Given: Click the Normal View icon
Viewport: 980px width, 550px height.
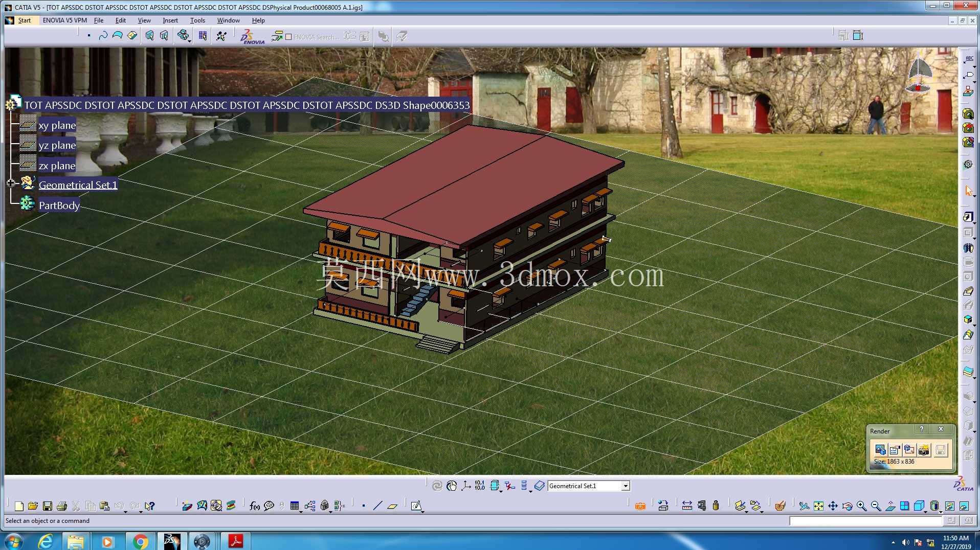Looking at the screenshot, I should [x=890, y=506].
